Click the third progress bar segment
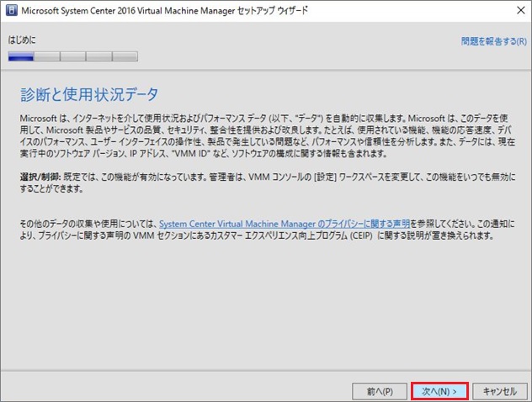This screenshot has width=532, height=402. click(73, 57)
